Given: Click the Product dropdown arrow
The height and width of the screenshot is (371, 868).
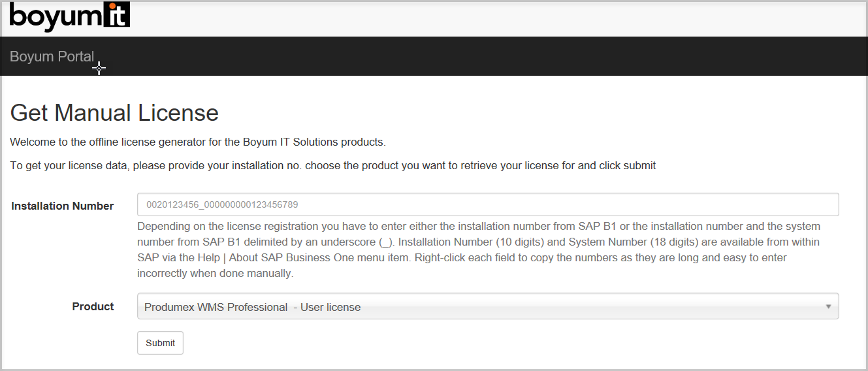Looking at the screenshot, I should 828,306.
